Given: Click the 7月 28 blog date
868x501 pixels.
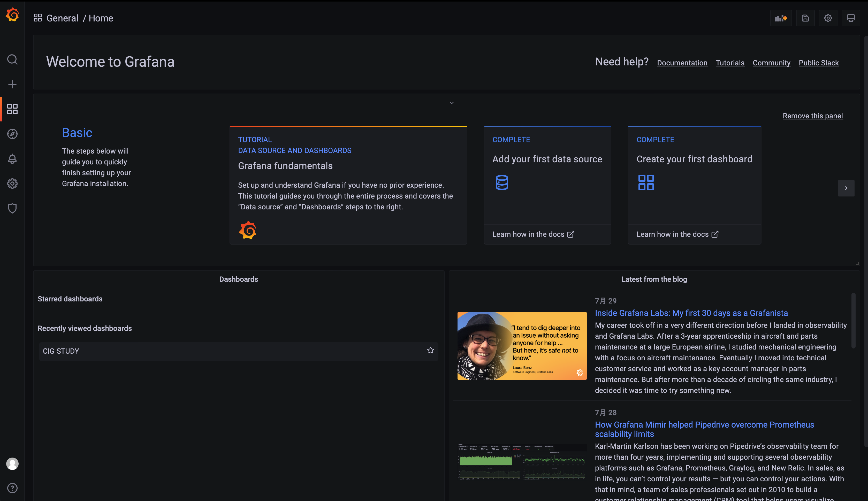Looking at the screenshot, I should pyautogui.click(x=605, y=412).
